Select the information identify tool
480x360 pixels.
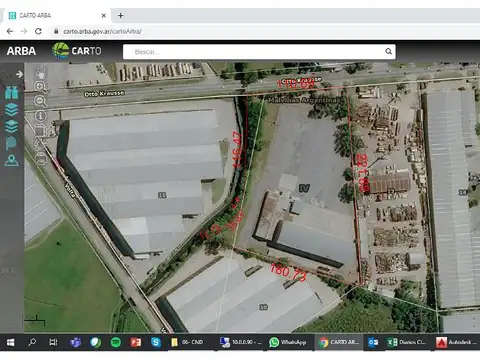(41, 116)
